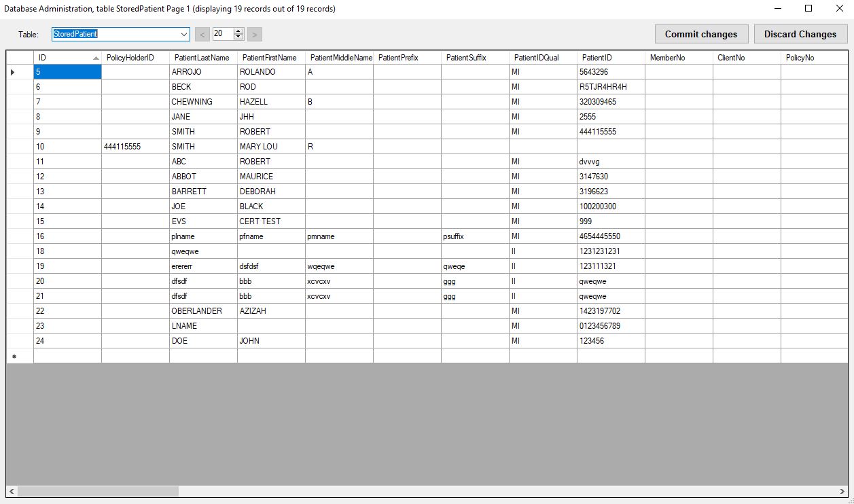
Task: Select the JANE last name cell
Action: (x=203, y=117)
